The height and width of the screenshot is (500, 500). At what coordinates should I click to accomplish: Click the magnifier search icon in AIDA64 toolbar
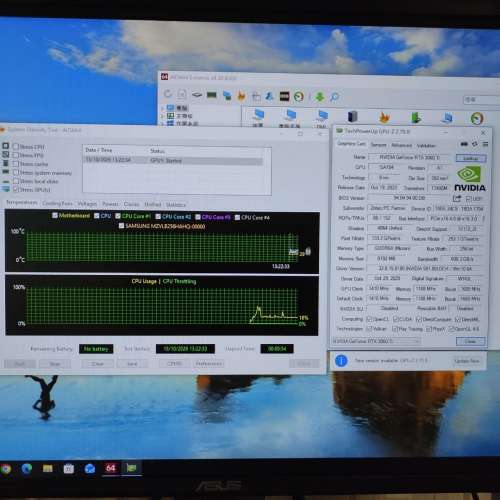334,97
